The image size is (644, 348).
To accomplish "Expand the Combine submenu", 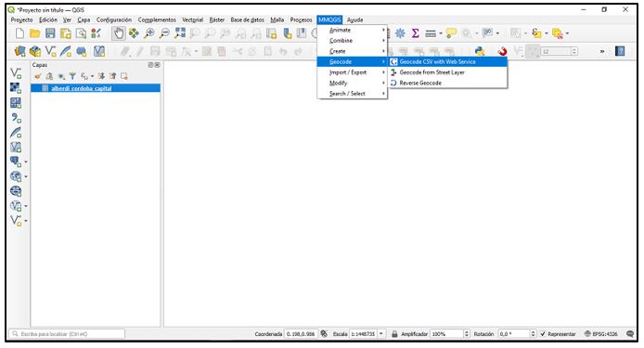I will pyautogui.click(x=353, y=41).
